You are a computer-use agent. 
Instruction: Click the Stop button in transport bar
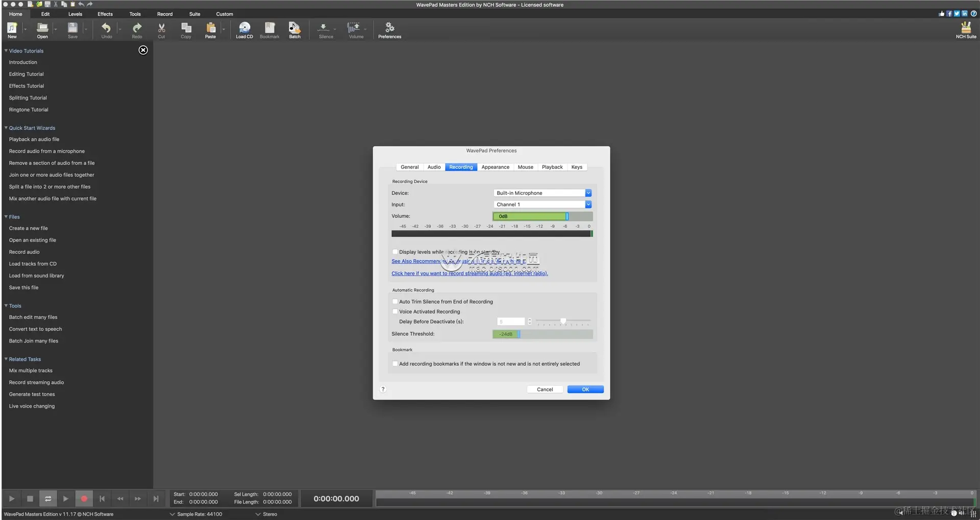30,499
